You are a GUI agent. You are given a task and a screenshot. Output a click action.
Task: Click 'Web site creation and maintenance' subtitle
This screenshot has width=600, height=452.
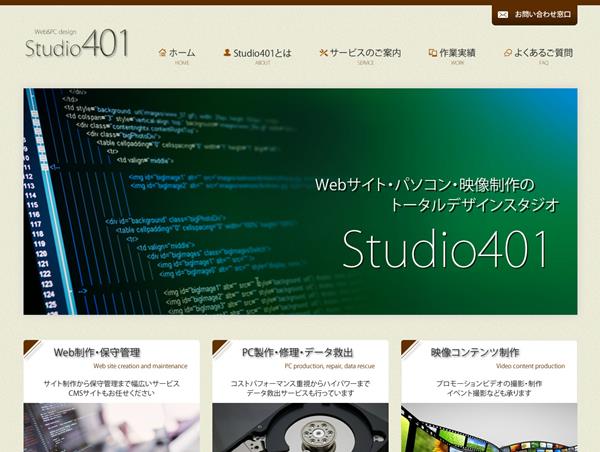tap(140, 366)
